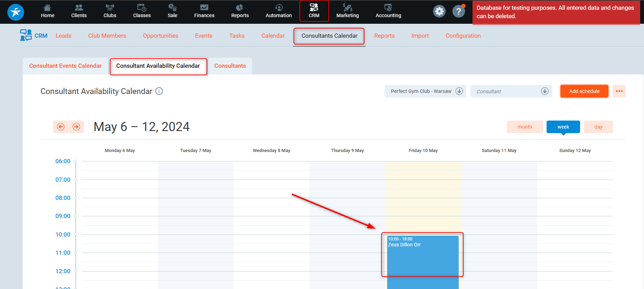The image size is (644, 289).
Task: Open the three-dots more options menu
Action: pyautogui.click(x=619, y=91)
